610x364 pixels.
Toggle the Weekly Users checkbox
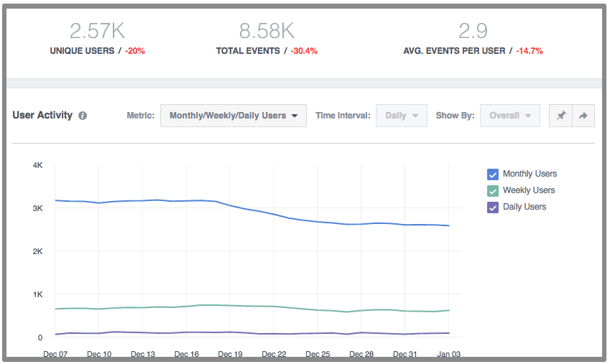coord(493,191)
